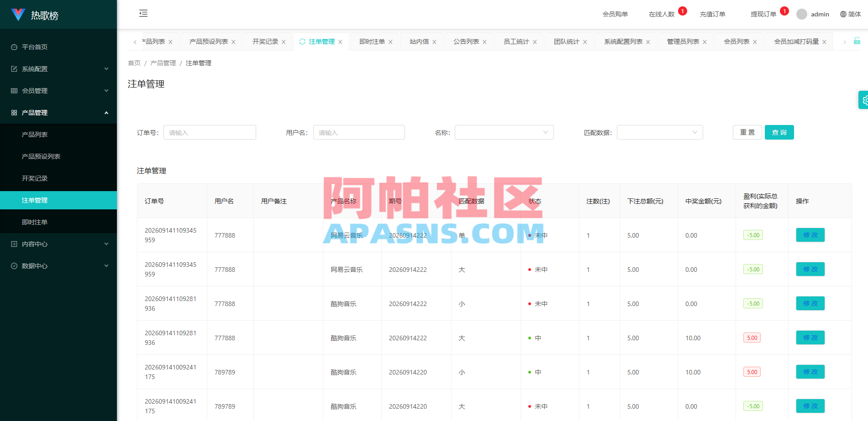The image size is (868, 421).
Task: Click the 重置 reset button
Action: pyautogui.click(x=747, y=132)
